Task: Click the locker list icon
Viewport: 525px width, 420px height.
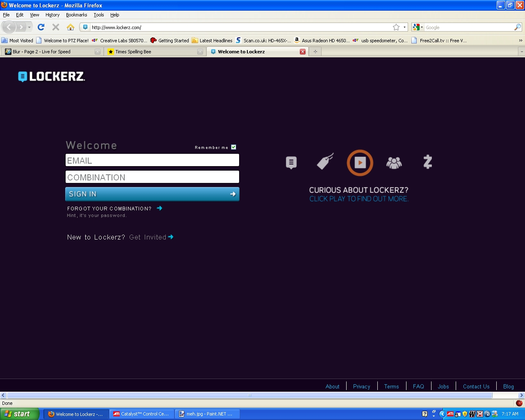Action: 291,162
